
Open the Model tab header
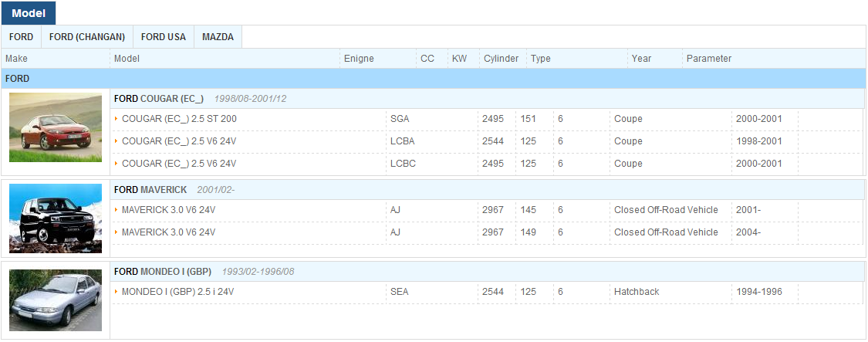click(29, 13)
